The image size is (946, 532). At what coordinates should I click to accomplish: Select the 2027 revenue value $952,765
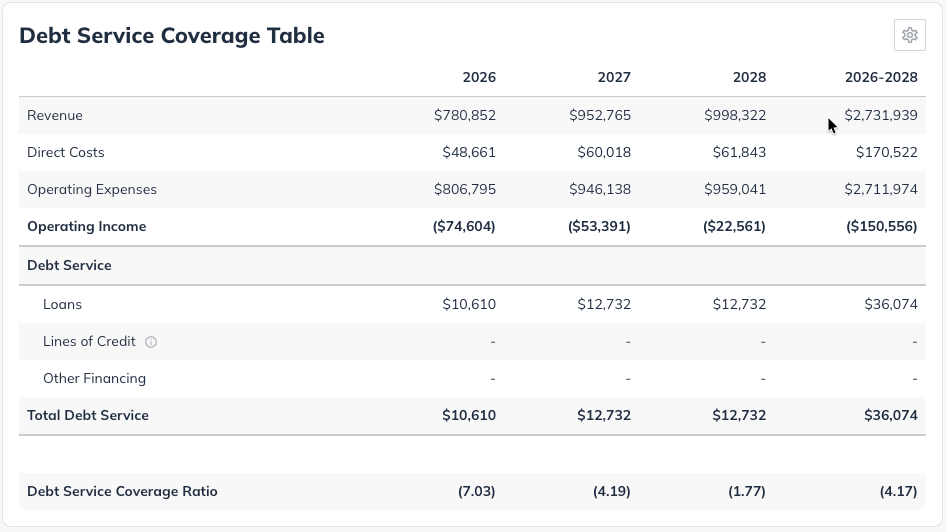[600, 115]
